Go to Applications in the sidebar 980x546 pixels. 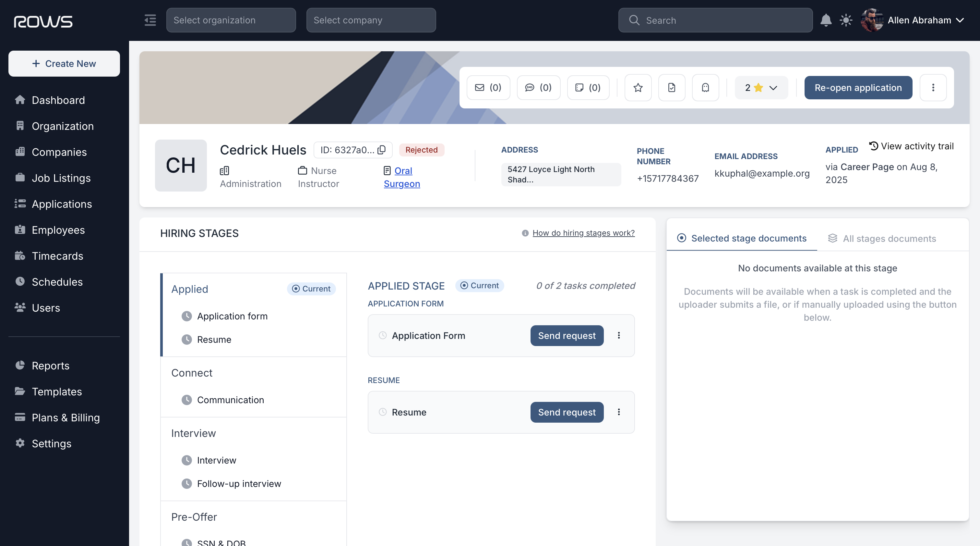[x=62, y=204]
